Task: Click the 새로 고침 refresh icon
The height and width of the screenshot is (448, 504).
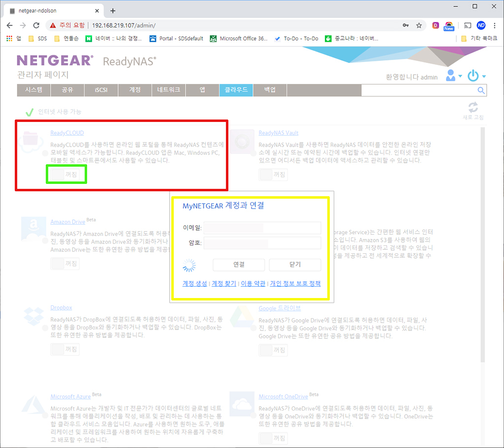Action: click(473, 107)
